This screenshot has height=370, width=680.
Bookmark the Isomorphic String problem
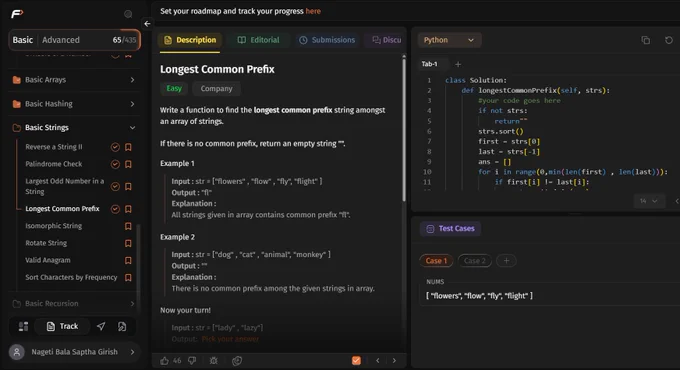tap(128, 226)
